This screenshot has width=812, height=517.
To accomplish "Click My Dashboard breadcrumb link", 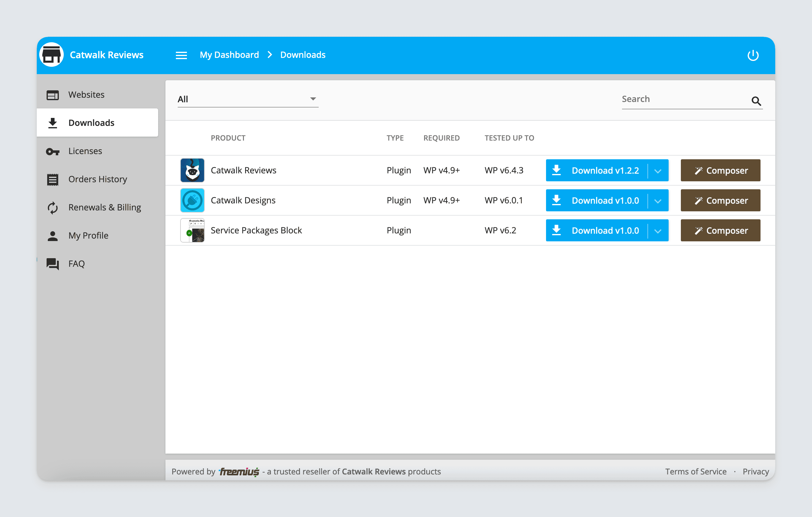I will pyautogui.click(x=229, y=55).
